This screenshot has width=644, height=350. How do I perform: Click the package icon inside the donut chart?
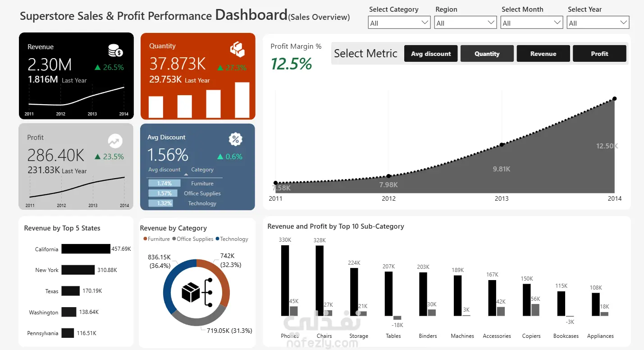click(191, 292)
